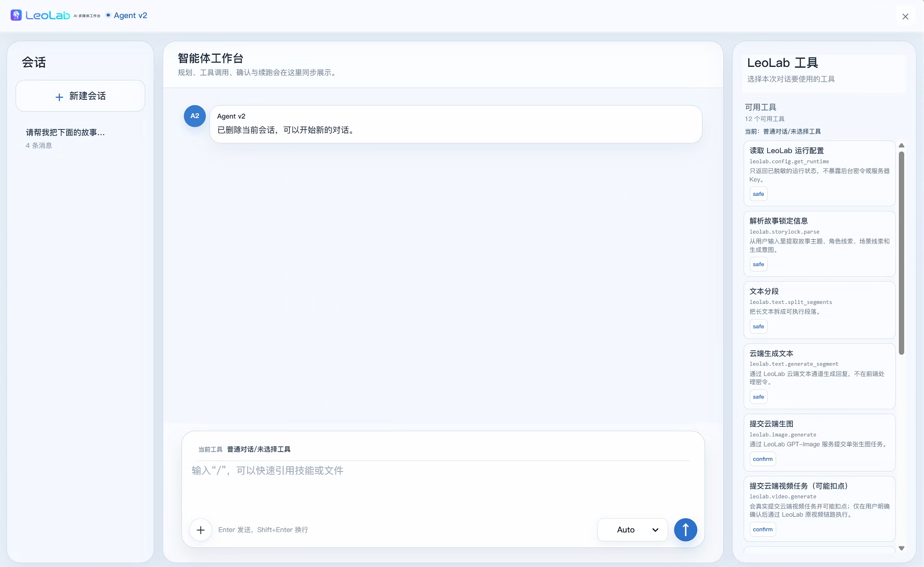The width and height of the screenshot is (924, 567).
Task: Click the A2 agent avatar
Action: point(195,116)
